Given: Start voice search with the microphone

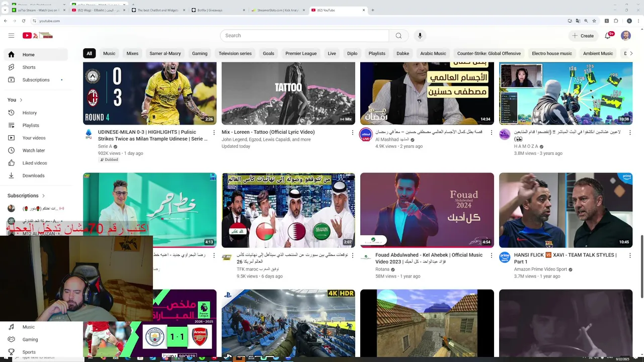Looking at the screenshot, I should 420,36.
